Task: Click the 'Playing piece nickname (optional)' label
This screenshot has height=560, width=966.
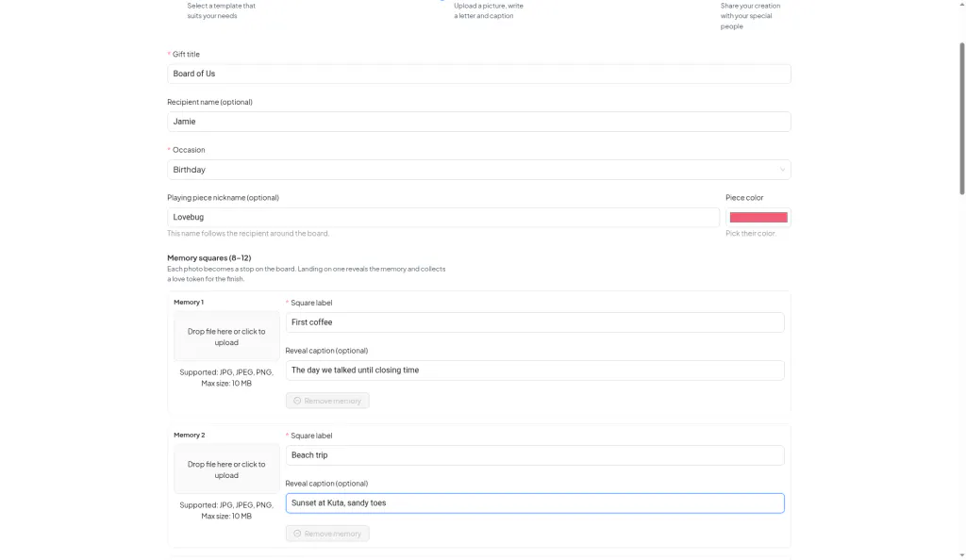Action: [223, 198]
